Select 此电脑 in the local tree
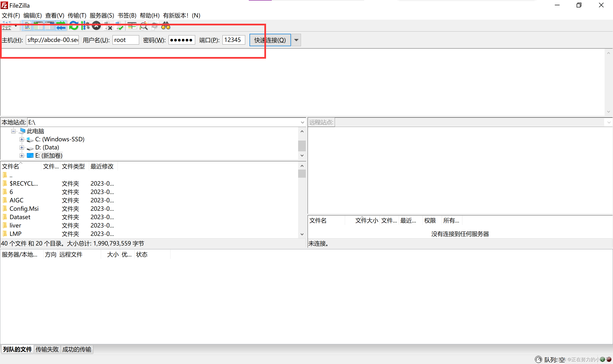 click(x=35, y=131)
